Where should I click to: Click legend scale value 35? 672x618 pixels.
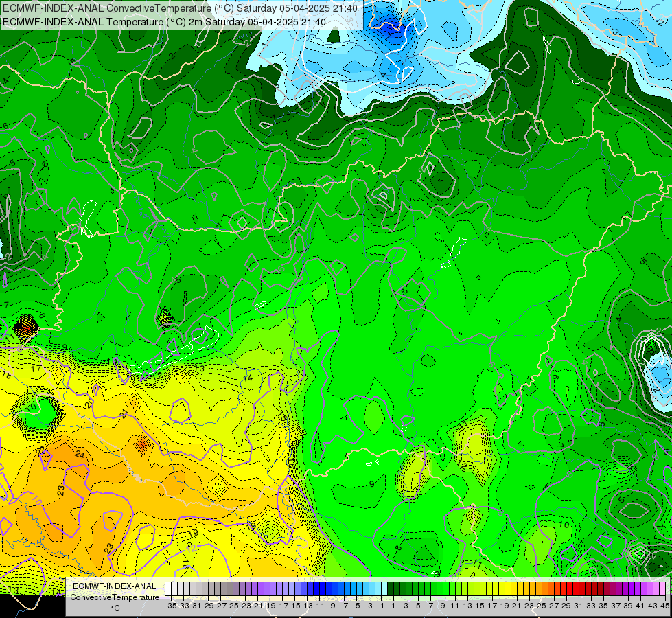[603, 606]
